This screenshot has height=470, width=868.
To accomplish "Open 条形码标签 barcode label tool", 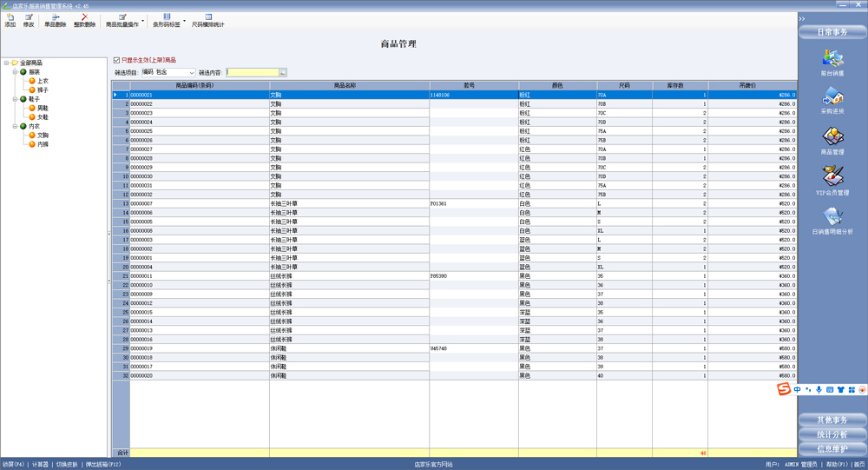I will coord(167,21).
